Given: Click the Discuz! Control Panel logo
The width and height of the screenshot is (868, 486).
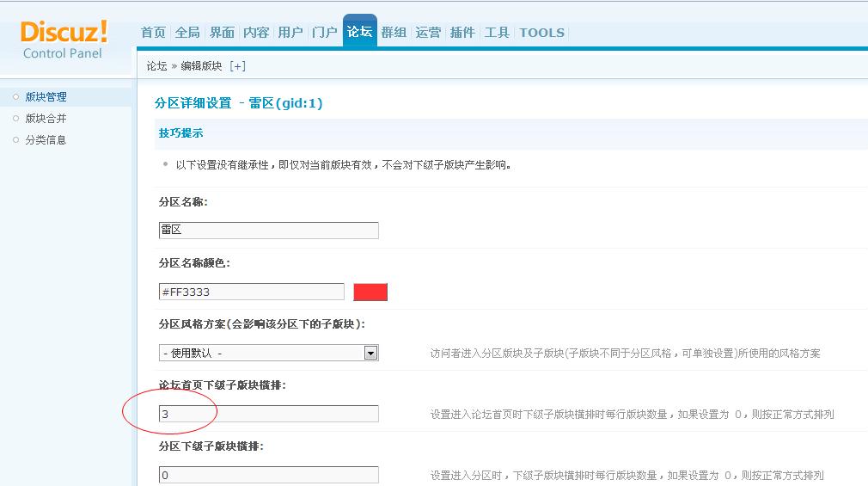Looking at the screenshot, I should (x=63, y=40).
